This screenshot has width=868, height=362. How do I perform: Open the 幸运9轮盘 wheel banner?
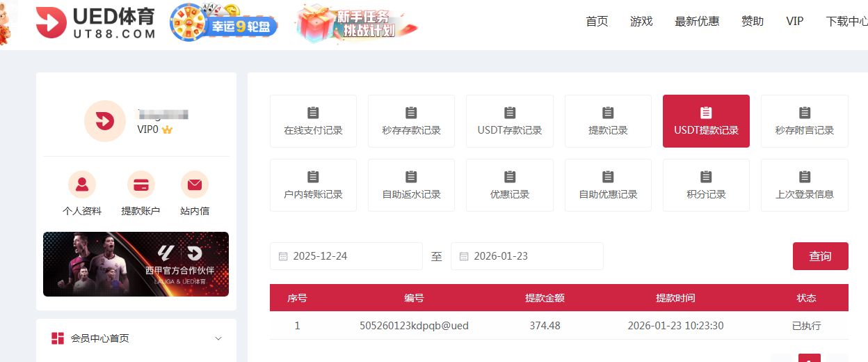pyautogui.click(x=223, y=23)
